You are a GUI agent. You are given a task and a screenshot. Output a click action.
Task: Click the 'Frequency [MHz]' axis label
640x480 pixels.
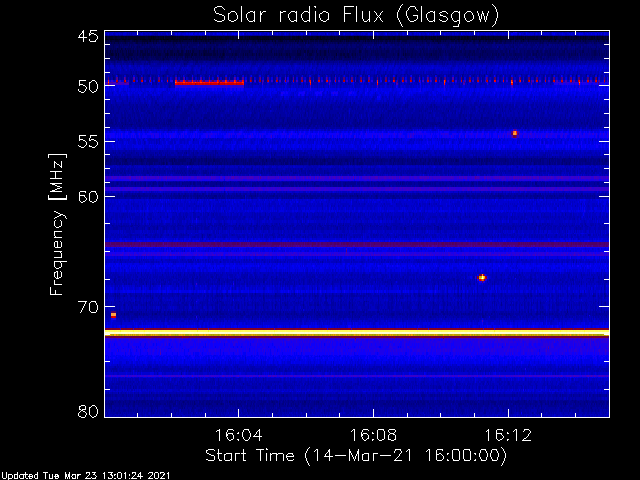(x=57, y=224)
